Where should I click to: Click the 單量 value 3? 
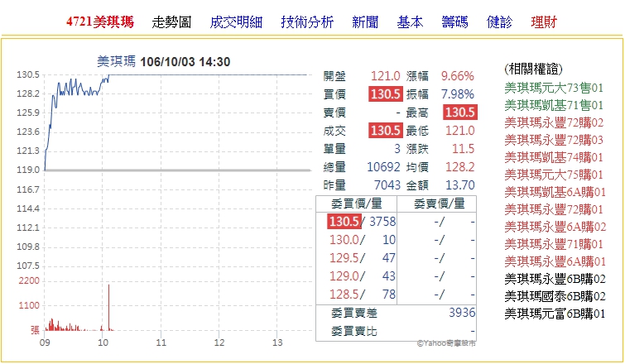tap(397, 149)
